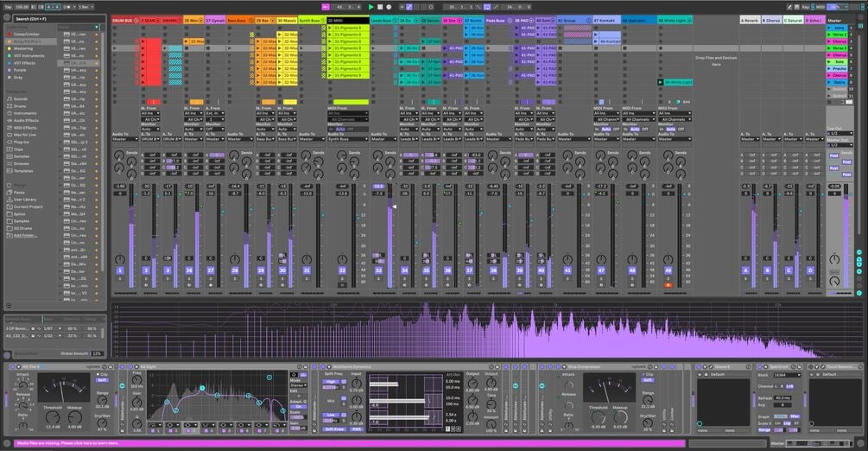
Task: Select User Library under places
Action: (25, 200)
